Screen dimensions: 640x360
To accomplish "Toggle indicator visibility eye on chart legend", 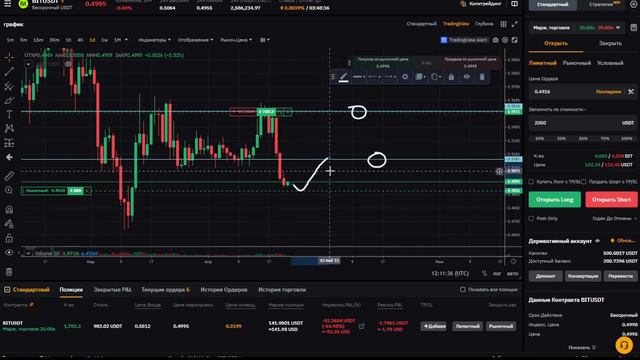I will click(x=68, y=64).
